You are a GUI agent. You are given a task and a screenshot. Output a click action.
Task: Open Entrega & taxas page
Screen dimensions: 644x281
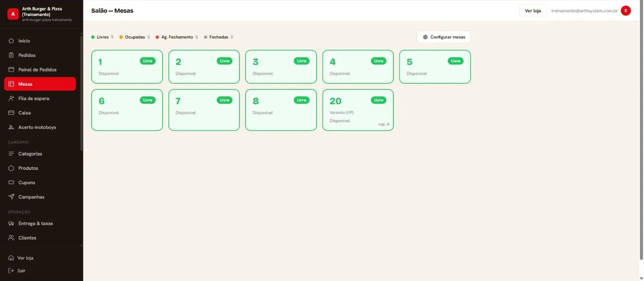click(x=40, y=223)
